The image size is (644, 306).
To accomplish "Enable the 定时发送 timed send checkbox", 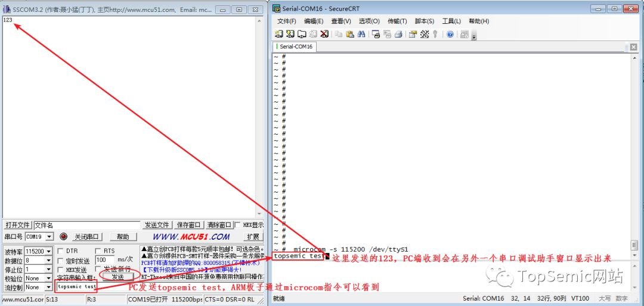I will 60,261.
